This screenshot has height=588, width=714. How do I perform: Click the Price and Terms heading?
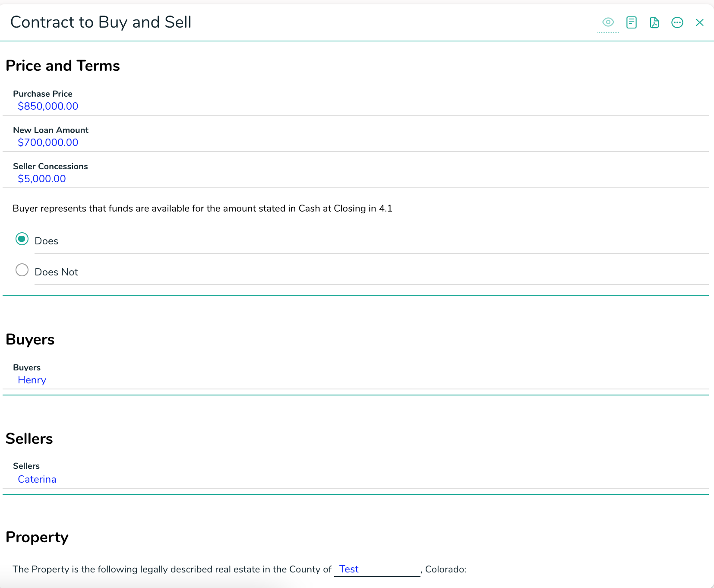point(63,66)
